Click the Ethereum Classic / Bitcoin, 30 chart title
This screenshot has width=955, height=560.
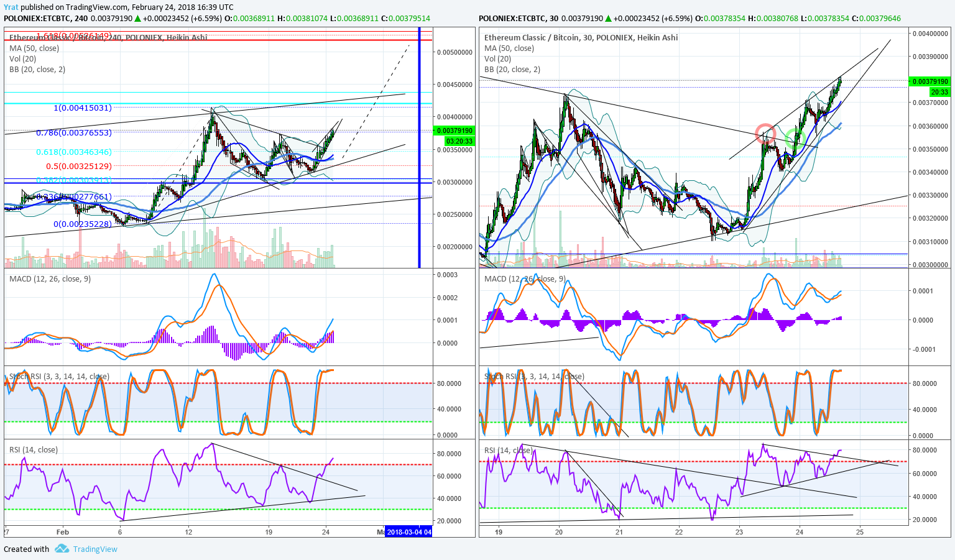581,37
